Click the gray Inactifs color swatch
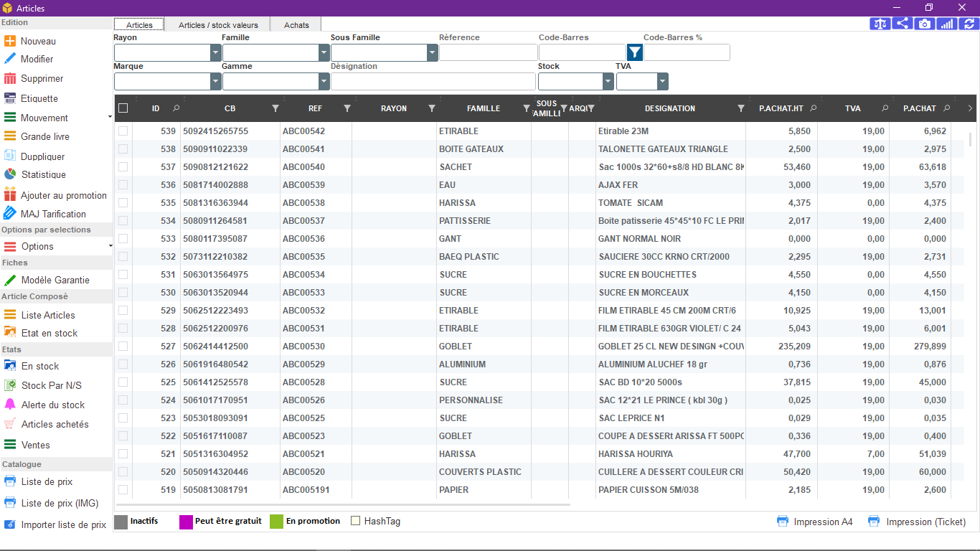980x551 pixels. coord(121,522)
